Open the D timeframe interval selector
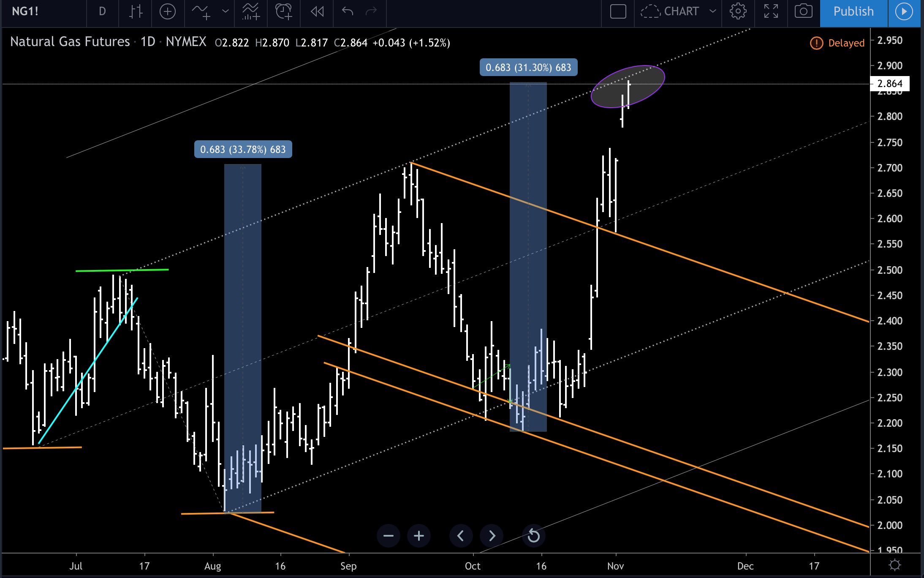The image size is (924, 578). tap(102, 11)
